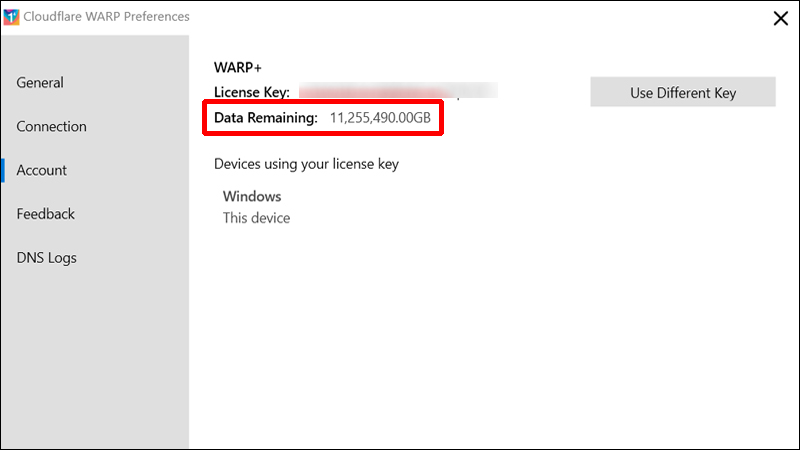Click the Cloudflare WARP logo in title bar

(x=11, y=16)
